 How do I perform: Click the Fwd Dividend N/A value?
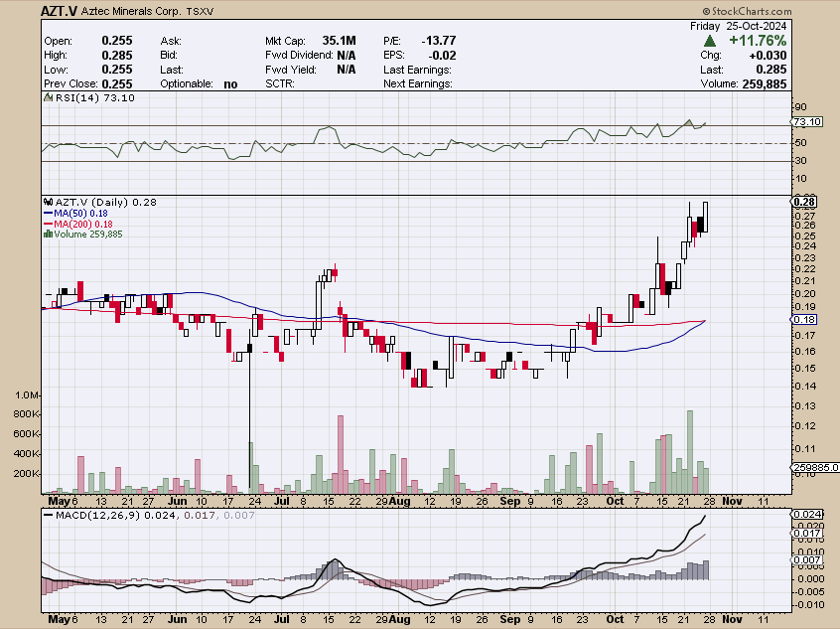pos(347,56)
